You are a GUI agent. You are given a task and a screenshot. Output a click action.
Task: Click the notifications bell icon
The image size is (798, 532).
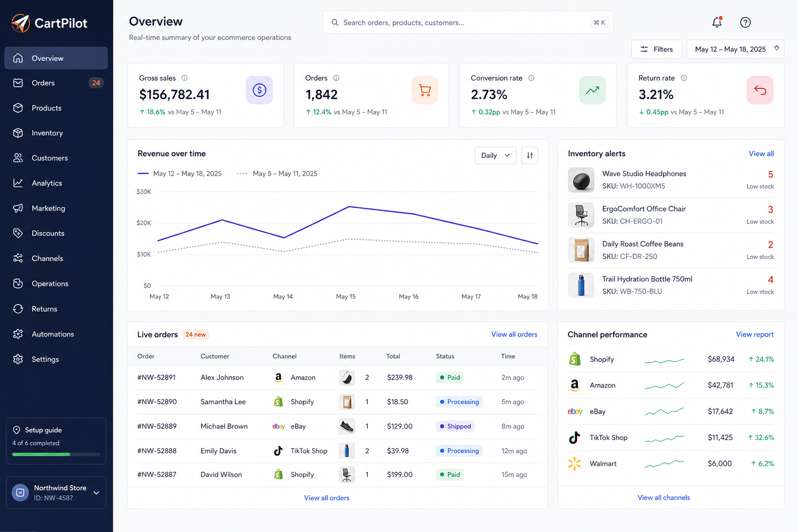coord(717,22)
